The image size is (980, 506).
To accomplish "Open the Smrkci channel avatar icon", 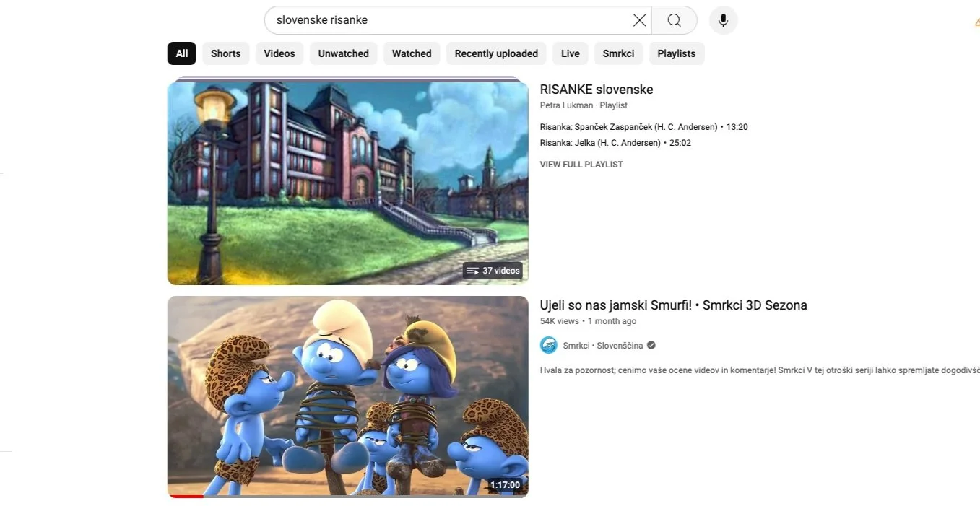I will [x=549, y=345].
